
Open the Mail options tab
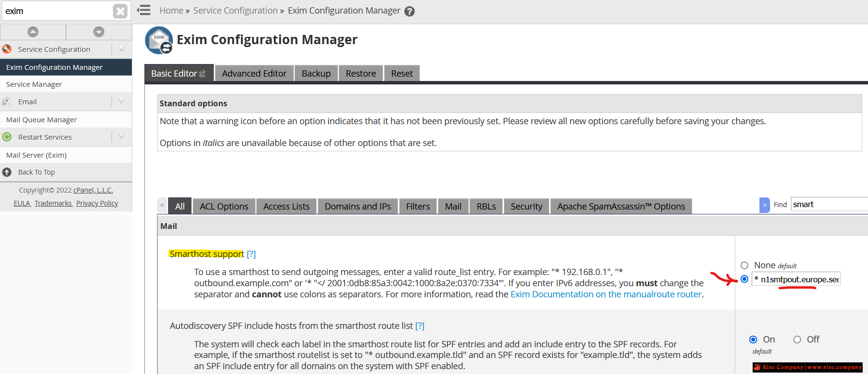[453, 206]
